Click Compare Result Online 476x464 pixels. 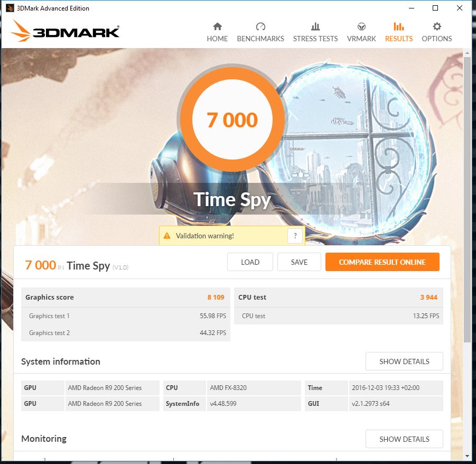point(382,262)
